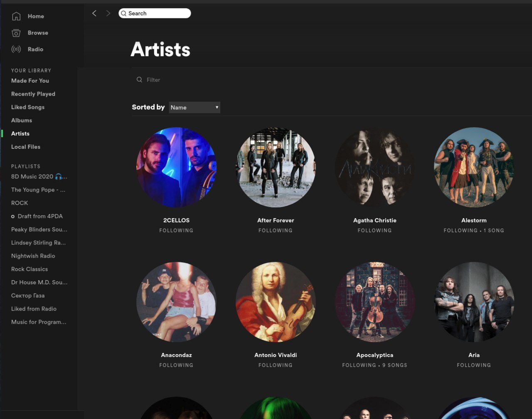Click into the top Search field
Viewport: 532px width, 419px height.
coord(155,13)
